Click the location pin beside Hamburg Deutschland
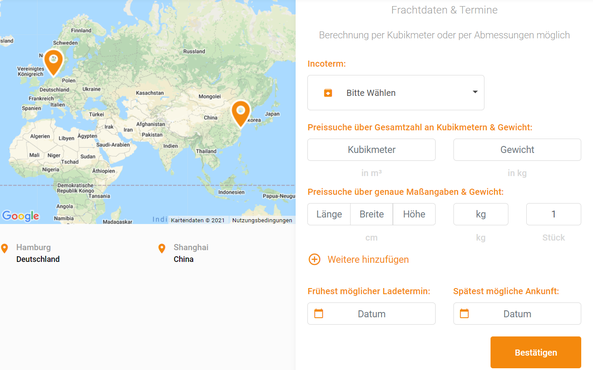Screen dimensions: 593x370 (x=5, y=249)
